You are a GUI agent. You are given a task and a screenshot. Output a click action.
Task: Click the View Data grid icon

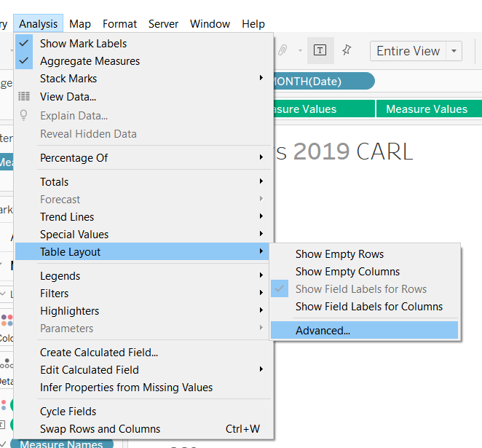pyautogui.click(x=24, y=96)
